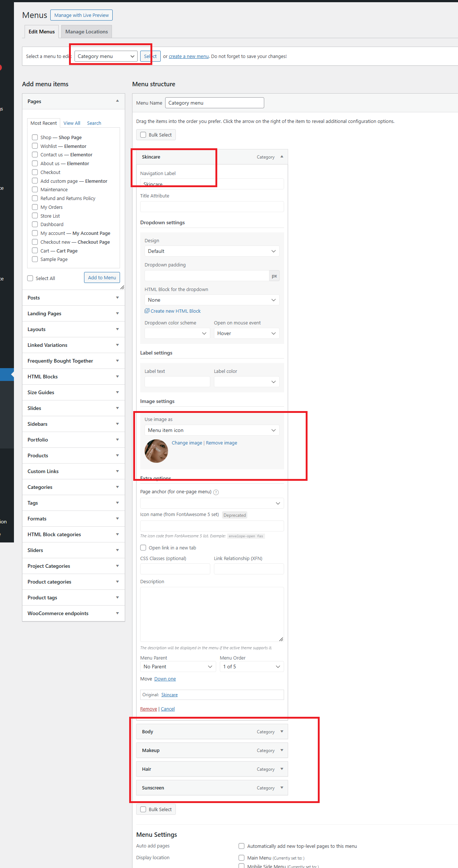This screenshot has width=458, height=868.
Task: Open the View All pages tab
Action: pyautogui.click(x=72, y=123)
